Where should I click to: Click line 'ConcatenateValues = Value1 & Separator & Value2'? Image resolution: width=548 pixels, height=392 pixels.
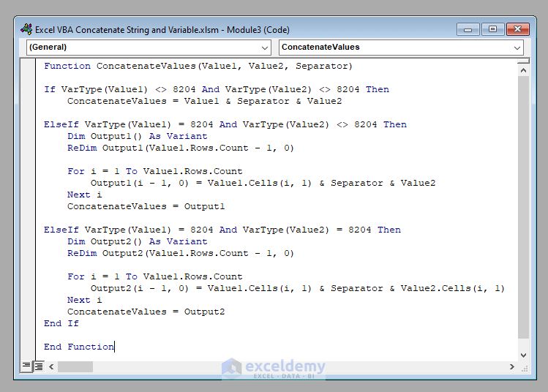(204, 101)
